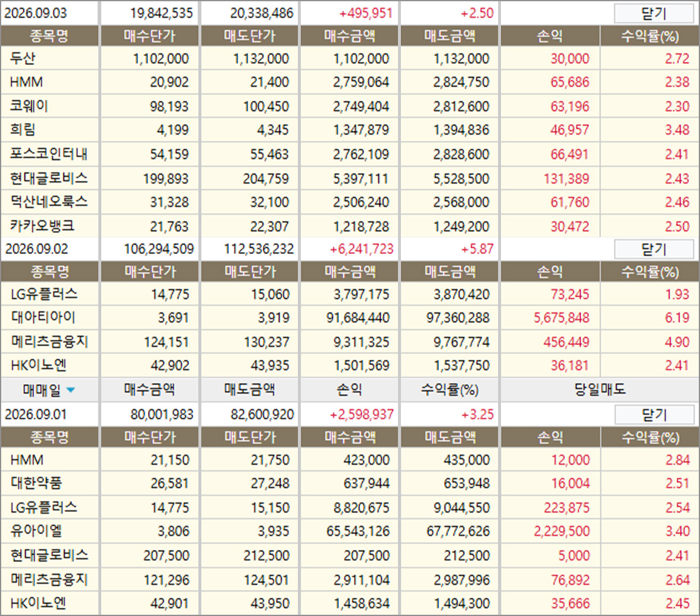700x616 pixels.
Task: Click 현대글로비스 with buy price 199,893
Action: 49,178
